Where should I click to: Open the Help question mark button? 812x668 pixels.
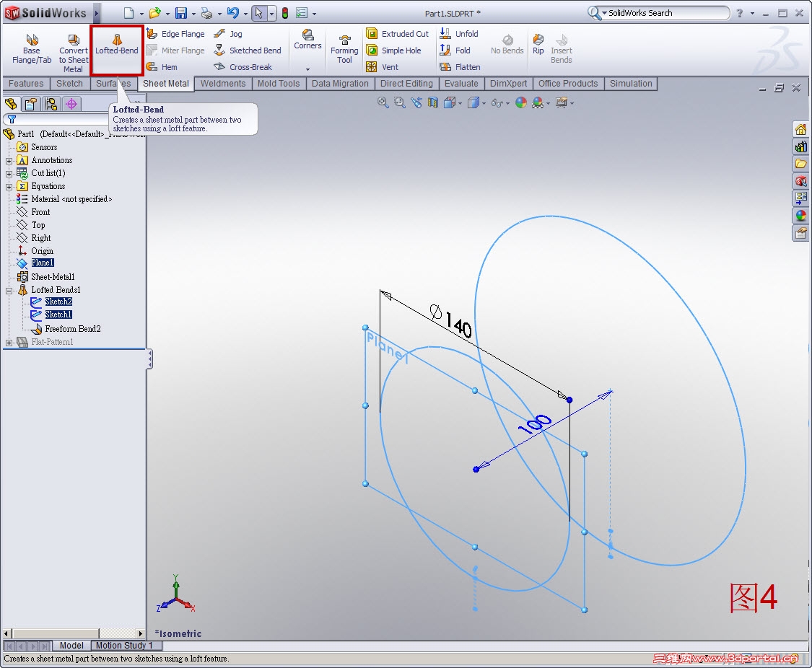[x=740, y=13]
